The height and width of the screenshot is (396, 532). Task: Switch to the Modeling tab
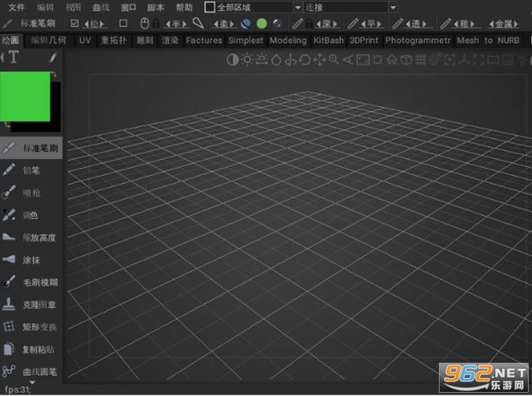point(288,41)
